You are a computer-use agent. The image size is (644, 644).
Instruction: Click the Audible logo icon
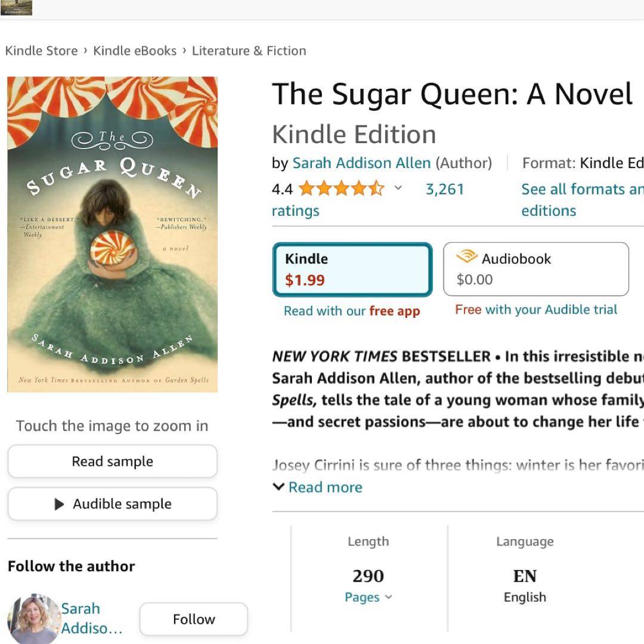coord(467,257)
